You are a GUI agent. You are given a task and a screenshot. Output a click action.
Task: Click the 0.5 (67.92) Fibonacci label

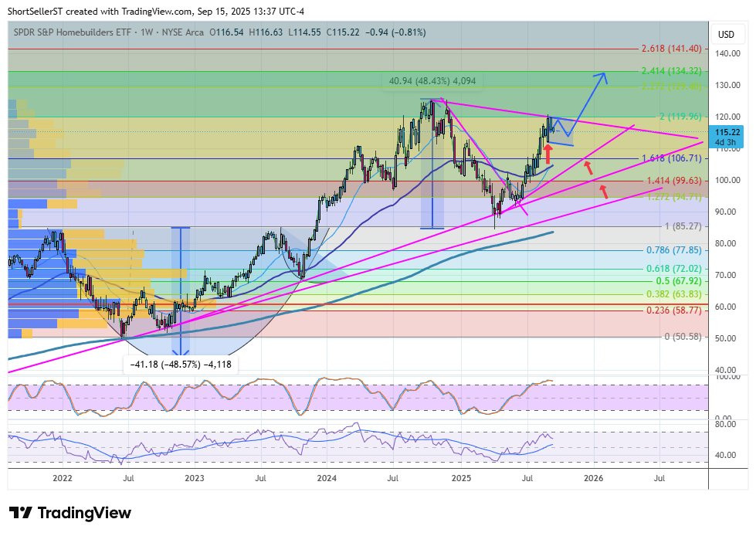click(x=679, y=281)
